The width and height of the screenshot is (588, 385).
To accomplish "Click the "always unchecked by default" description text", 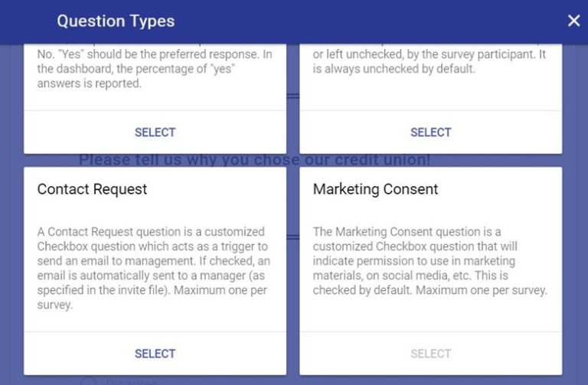I will tap(430, 61).
